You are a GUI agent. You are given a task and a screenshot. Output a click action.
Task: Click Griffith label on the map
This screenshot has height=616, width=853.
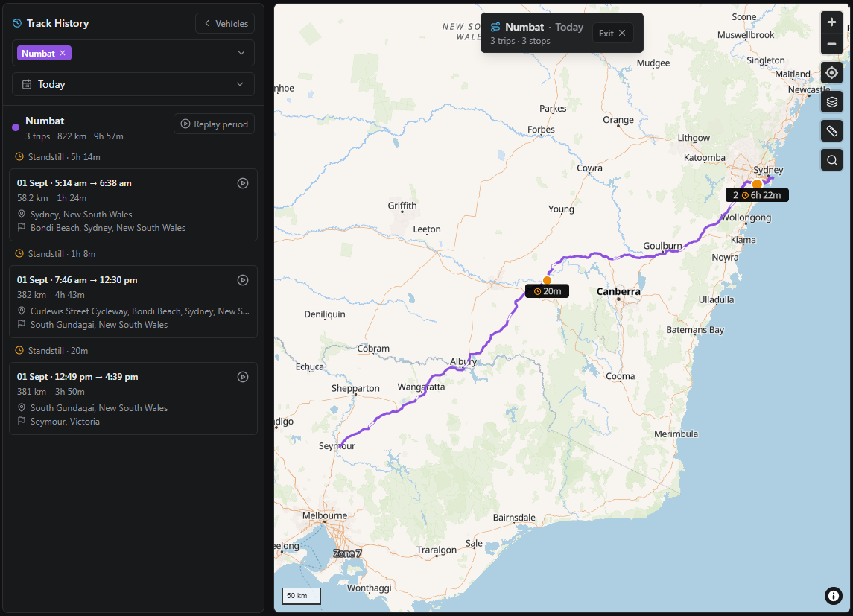(x=402, y=206)
